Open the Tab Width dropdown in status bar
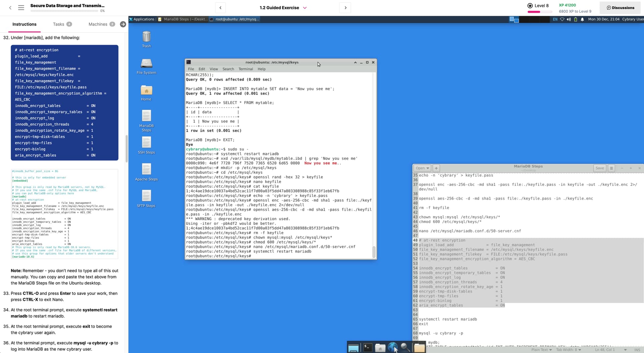 click(568, 350)
